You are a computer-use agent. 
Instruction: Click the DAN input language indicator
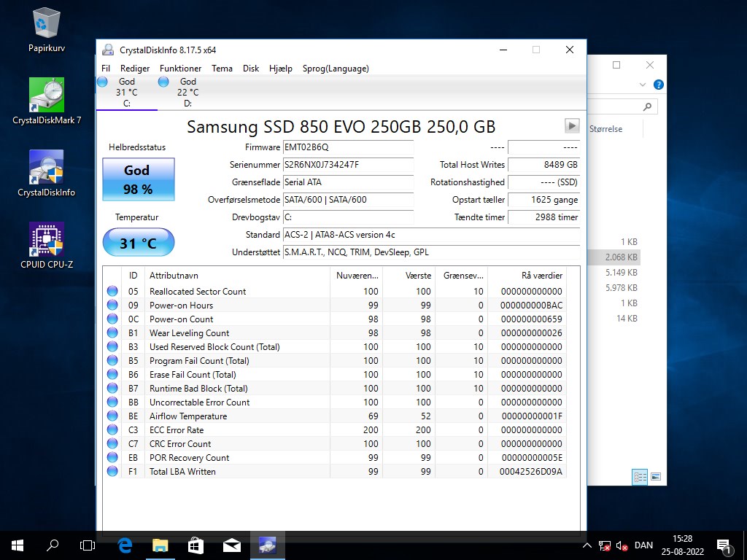point(643,545)
